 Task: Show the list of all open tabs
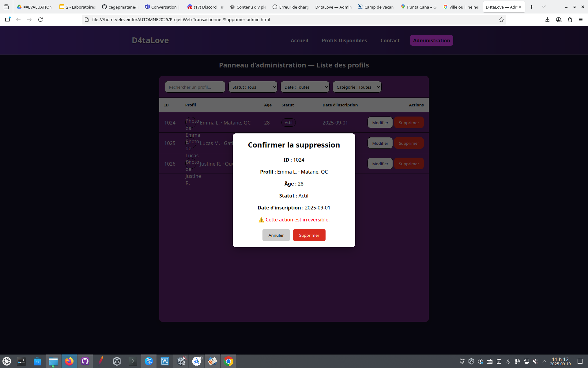click(x=544, y=7)
